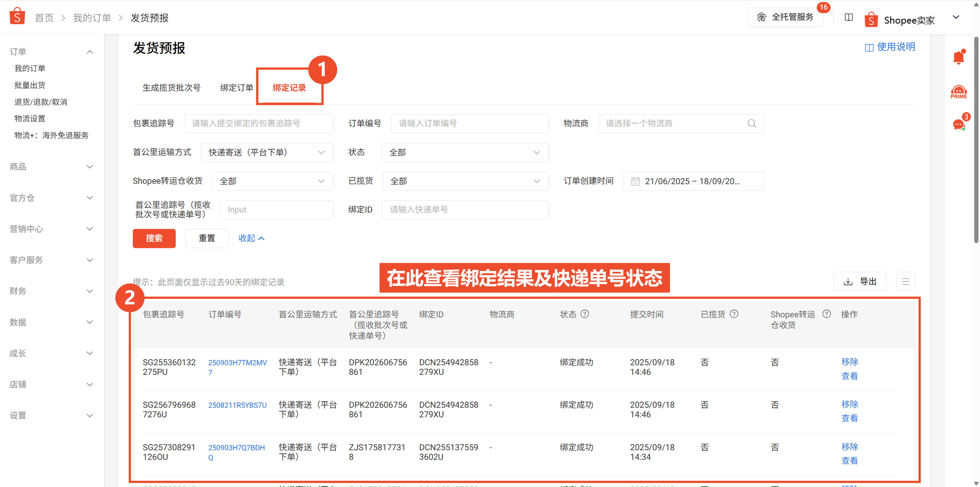Focus the 订单编号 input field
This screenshot has width=980, height=487.
pyautogui.click(x=470, y=124)
